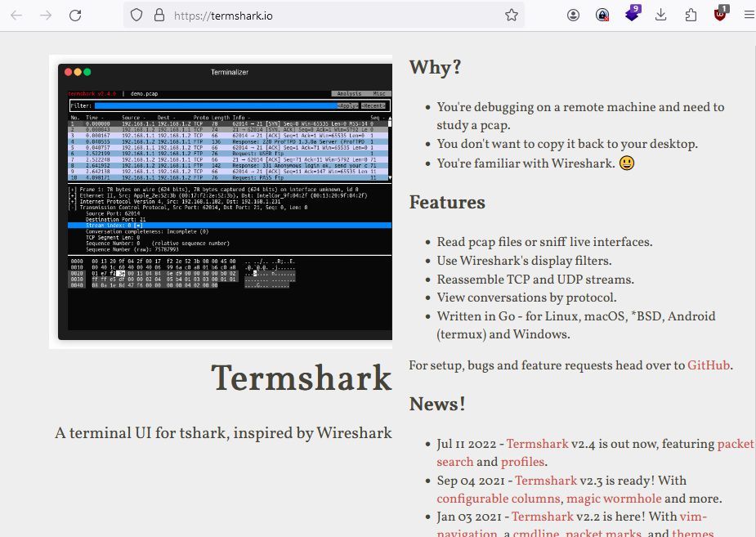Click 'Read pcap files or sniff live interfaces.' bullet
The image size is (756, 537).
(544, 242)
